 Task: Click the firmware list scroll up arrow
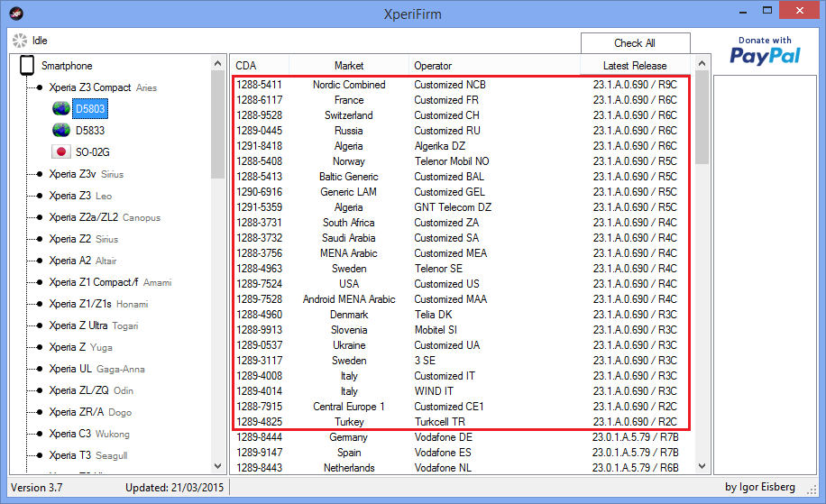pyautogui.click(x=702, y=63)
